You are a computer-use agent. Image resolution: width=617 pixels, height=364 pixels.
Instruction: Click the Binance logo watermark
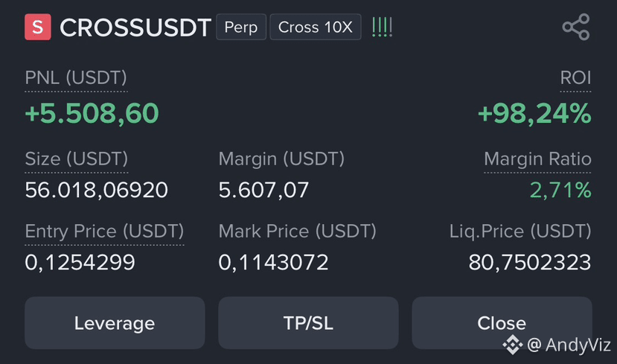click(513, 345)
